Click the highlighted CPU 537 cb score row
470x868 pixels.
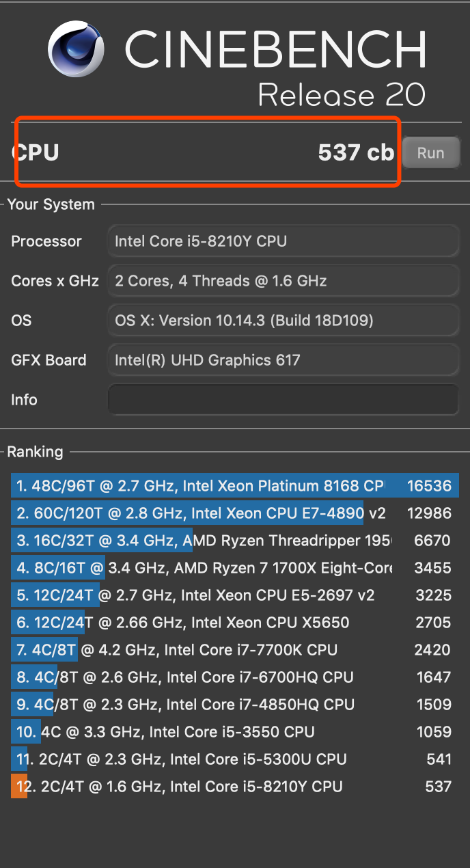coord(205,152)
